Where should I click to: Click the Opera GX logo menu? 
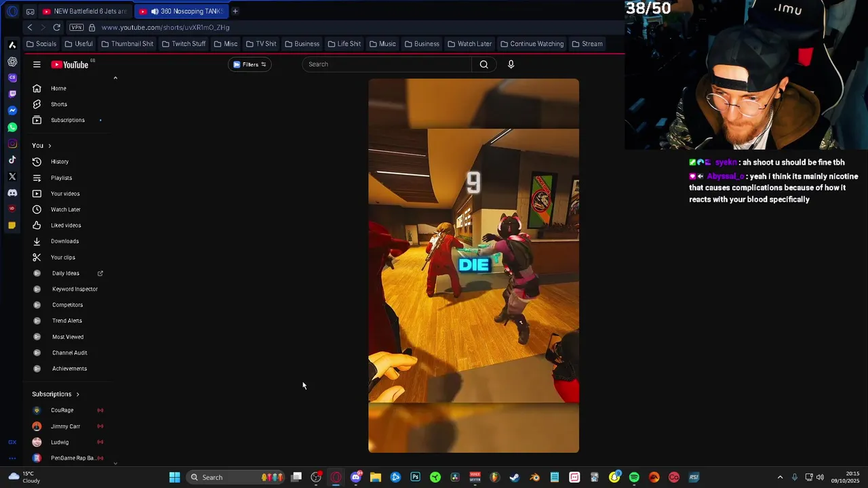point(12,12)
